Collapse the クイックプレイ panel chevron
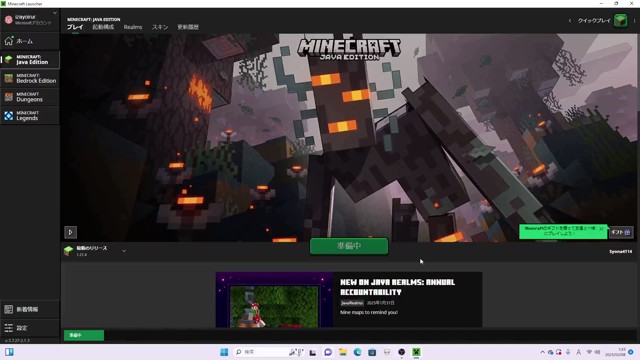Viewport: 640px width, 360px height. pyautogui.click(x=570, y=20)
